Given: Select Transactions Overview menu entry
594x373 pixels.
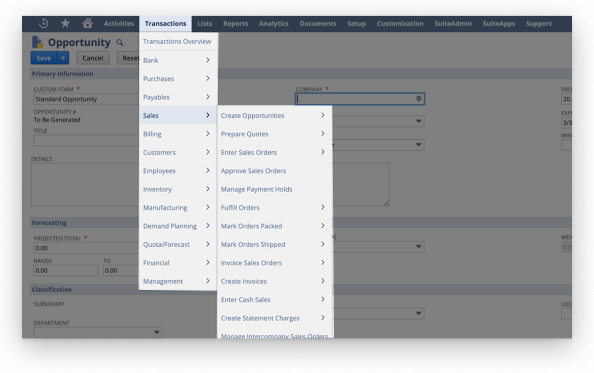Looking at the screenshot, I should tap(177, 41).
